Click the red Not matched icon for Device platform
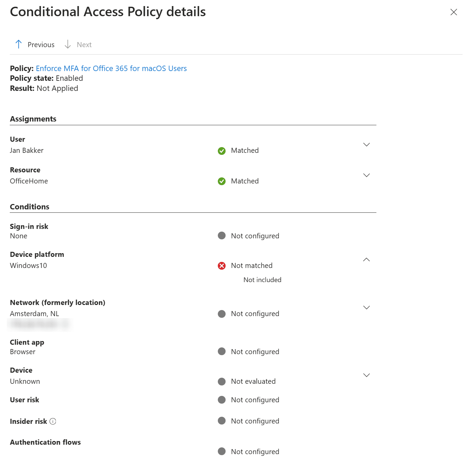 point(222,266)
